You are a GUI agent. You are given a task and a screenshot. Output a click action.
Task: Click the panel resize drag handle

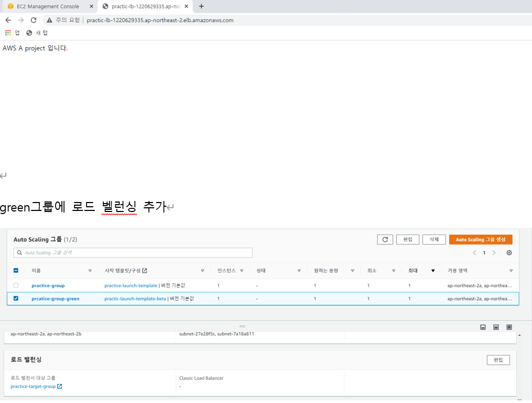242,326
